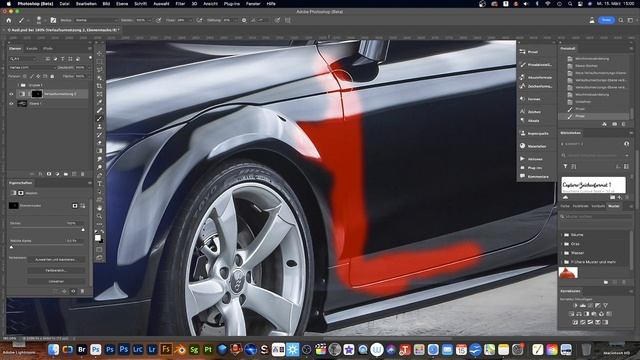Open the search icon at top right
Screen dimensions: 640x360
pyautogui.click(x=621, y=20)
